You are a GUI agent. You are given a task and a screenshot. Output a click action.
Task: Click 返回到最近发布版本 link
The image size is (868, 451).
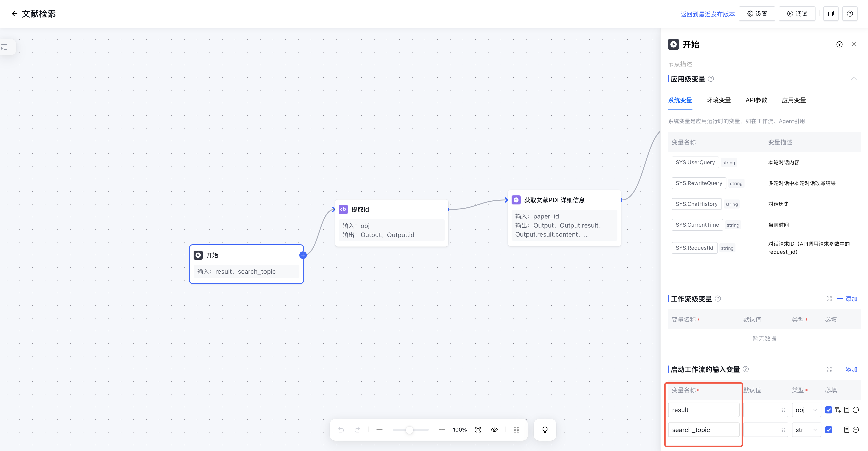click(707, 14)
